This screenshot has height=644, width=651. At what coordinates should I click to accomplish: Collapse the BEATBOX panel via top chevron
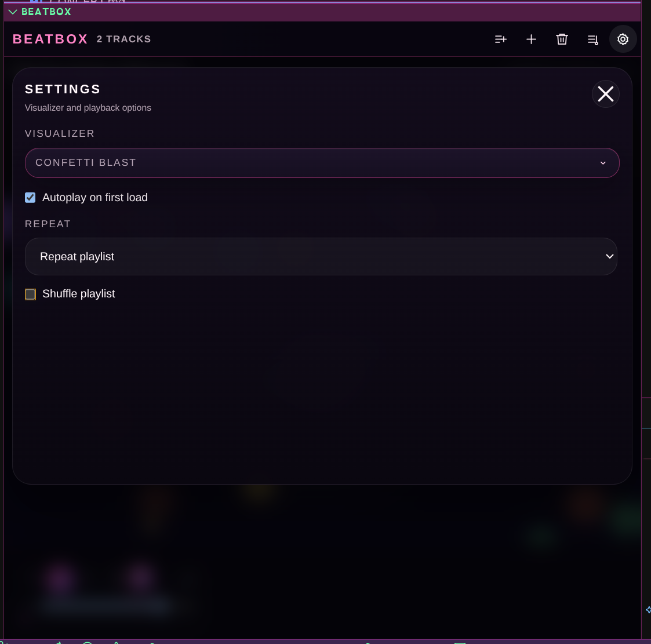click(13, 11)
